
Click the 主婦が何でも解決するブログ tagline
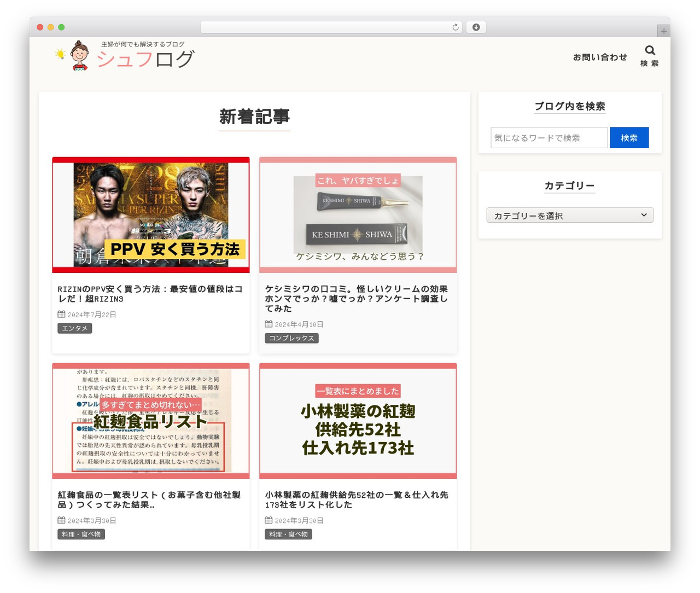click(143, 44)
